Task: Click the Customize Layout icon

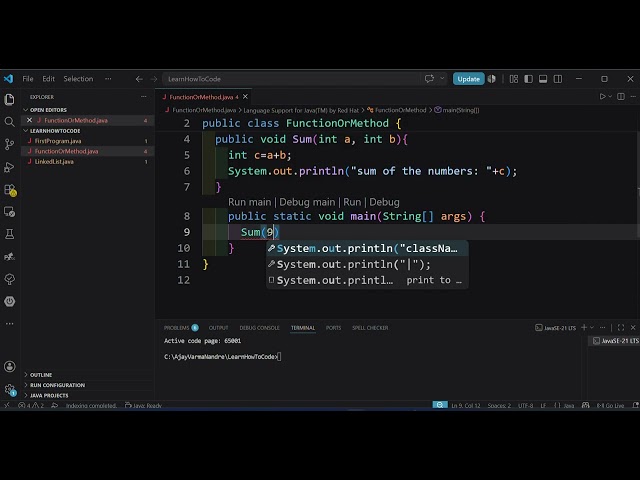Action: tap(514, 79)
